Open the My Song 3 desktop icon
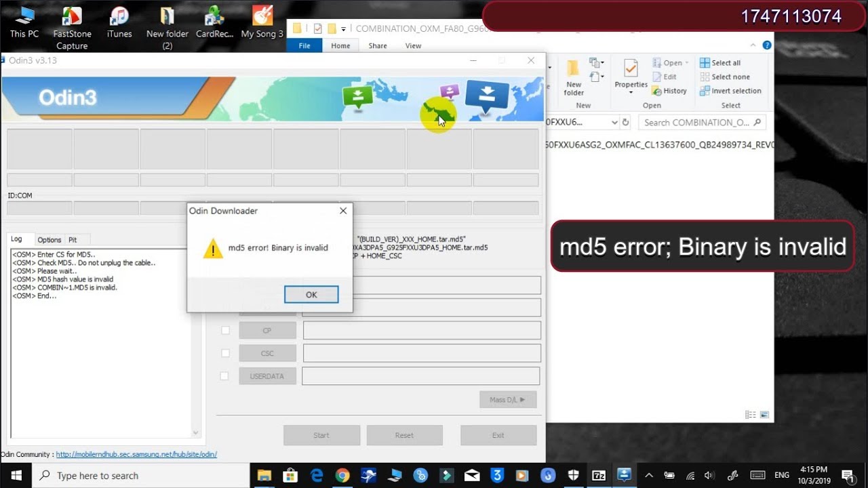Image resolution: width=868 pixels, height=488 pixels. (262, 23)
